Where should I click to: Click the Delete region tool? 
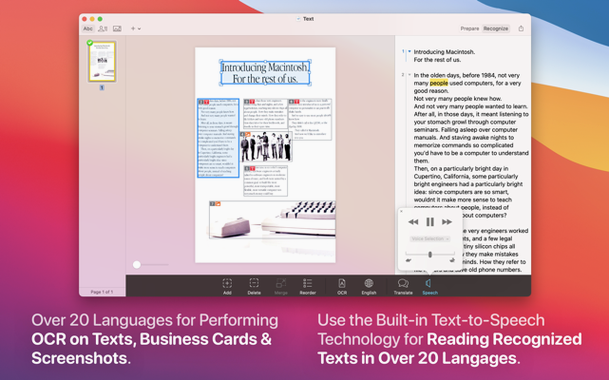click(254, 286)
